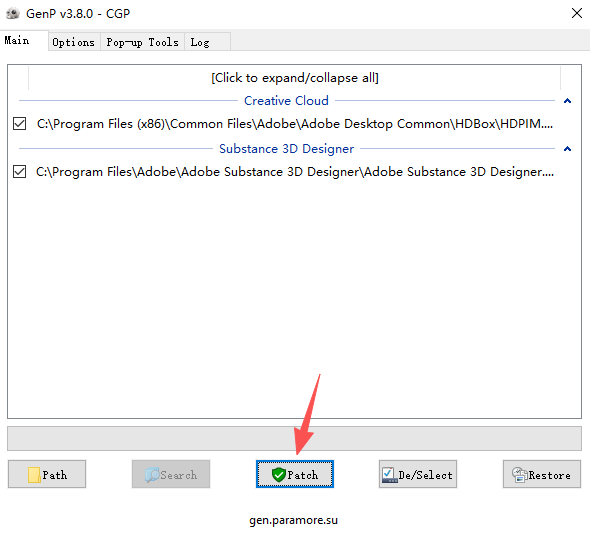Click the empty progress bar
Screen dimensions: 590x536
coord(295,439)
